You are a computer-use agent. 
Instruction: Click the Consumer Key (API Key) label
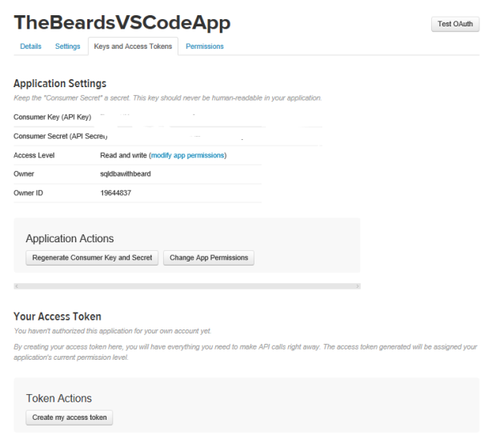(52, 118)
